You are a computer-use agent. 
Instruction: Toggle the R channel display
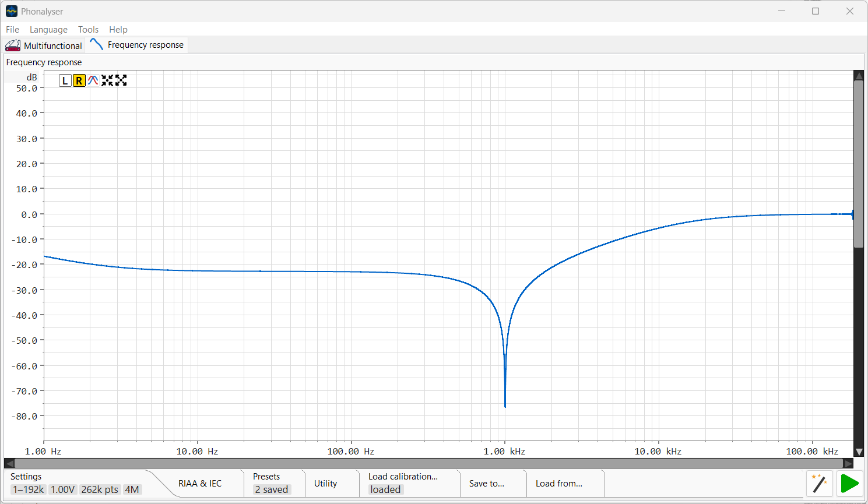pos(79,80)
